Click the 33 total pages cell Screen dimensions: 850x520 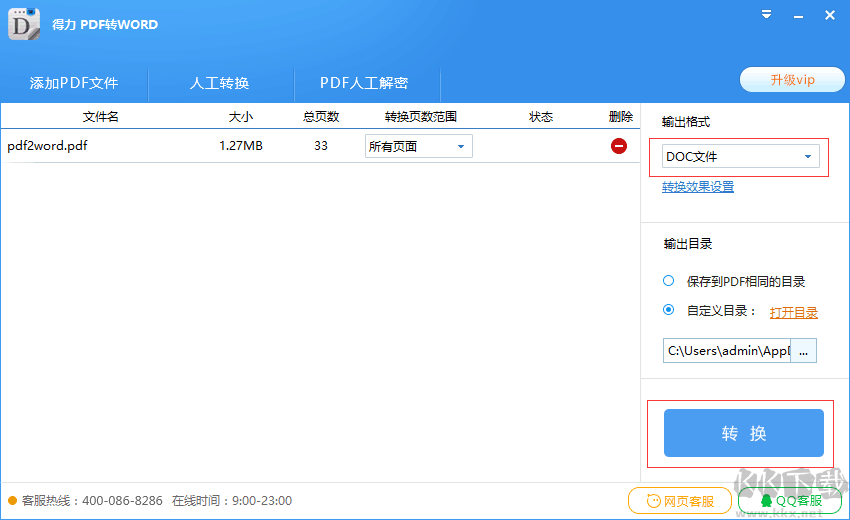(x=321, y=146)
